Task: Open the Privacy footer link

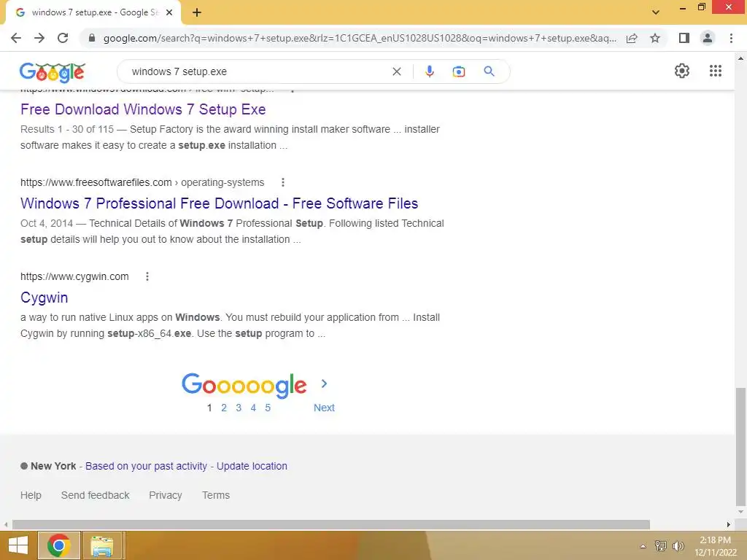Action: click(x=166, y=495)
